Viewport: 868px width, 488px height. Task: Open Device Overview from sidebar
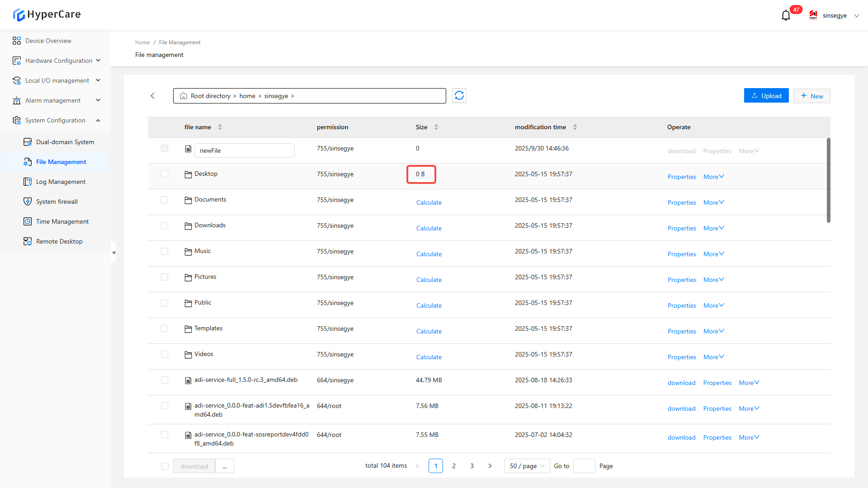tap(48, 41)
